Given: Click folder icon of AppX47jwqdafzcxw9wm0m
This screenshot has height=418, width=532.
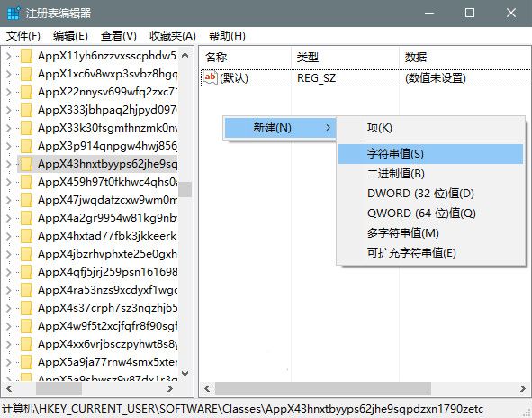Looking at the screenshot, I should 26,200.
